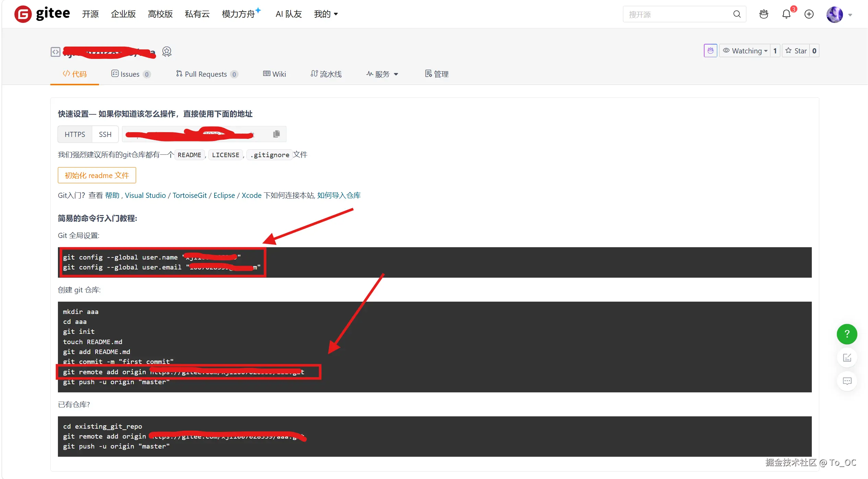Click the 'cd existing_git_repo' command line
868x479 pixels.
[x=102, y=426]
